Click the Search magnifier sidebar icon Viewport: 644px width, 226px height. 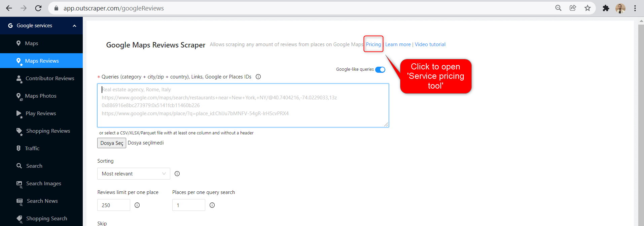pyautogui.click(x=19, y=166)
